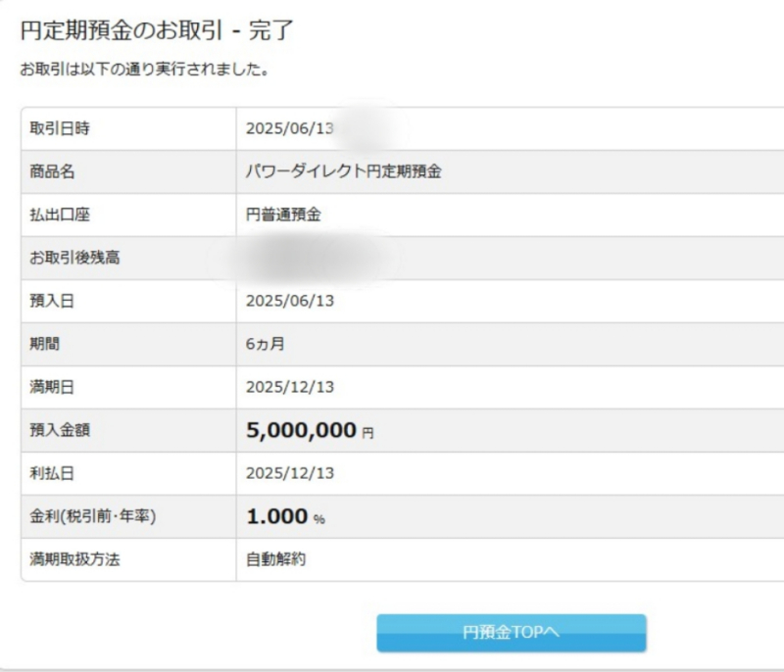The height and width of the screenshot is (672, 784).
Task: Select the 取引日時 value 2025/06/13
Action: (290, 128)
